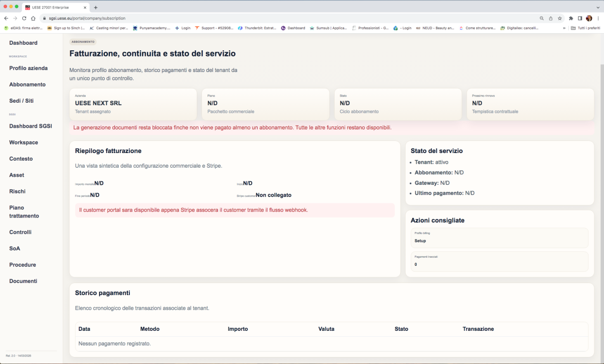
Task: Navigate to Piano trattamento section
Action: coord(24,211)
